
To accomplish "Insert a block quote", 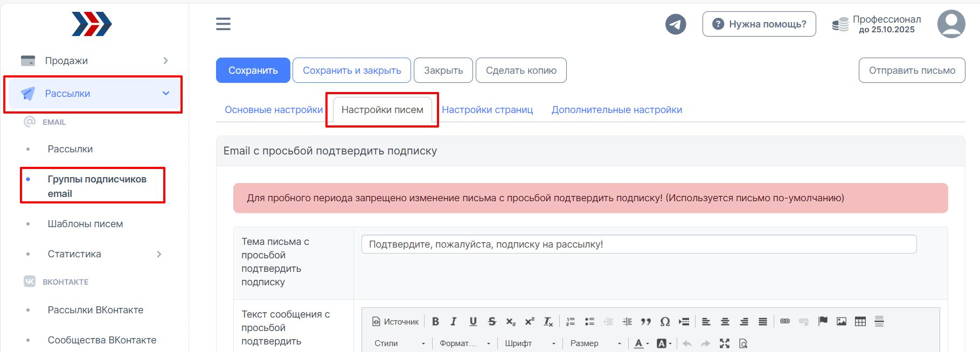I will (x=646, y=321).
